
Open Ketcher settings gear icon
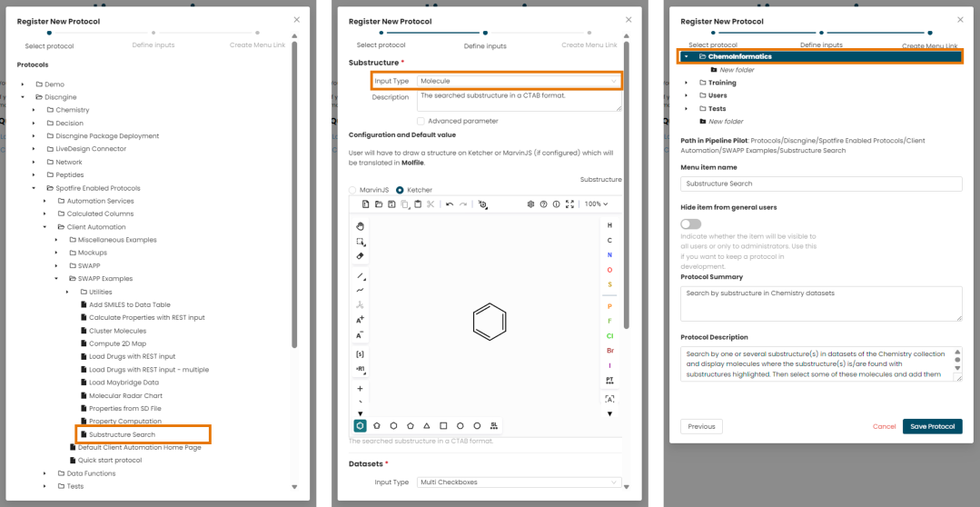530,204
